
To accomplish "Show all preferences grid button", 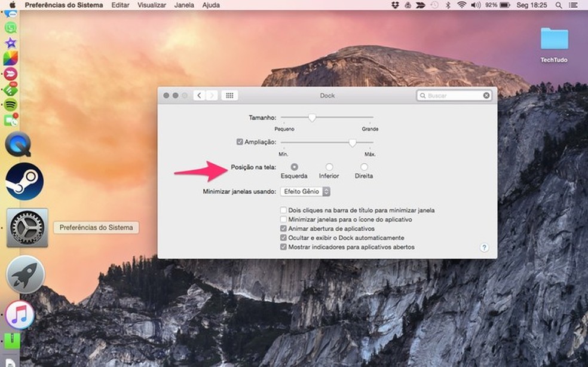I will (229, 95).
